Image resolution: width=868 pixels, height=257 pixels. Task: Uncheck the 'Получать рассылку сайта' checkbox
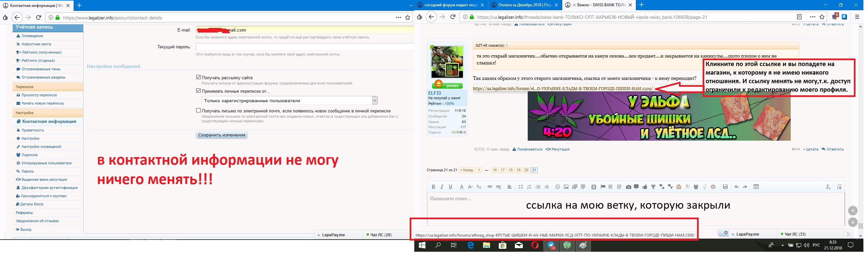[x=199, y=78]
